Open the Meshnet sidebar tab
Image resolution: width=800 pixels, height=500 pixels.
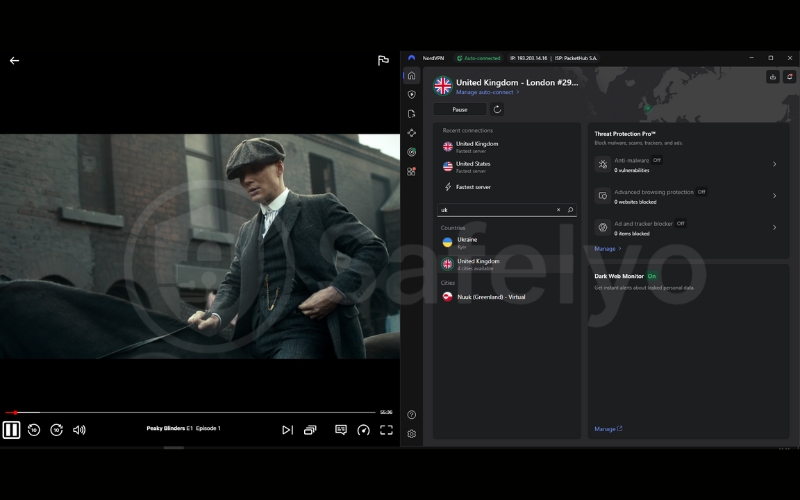tap(412, 133)
